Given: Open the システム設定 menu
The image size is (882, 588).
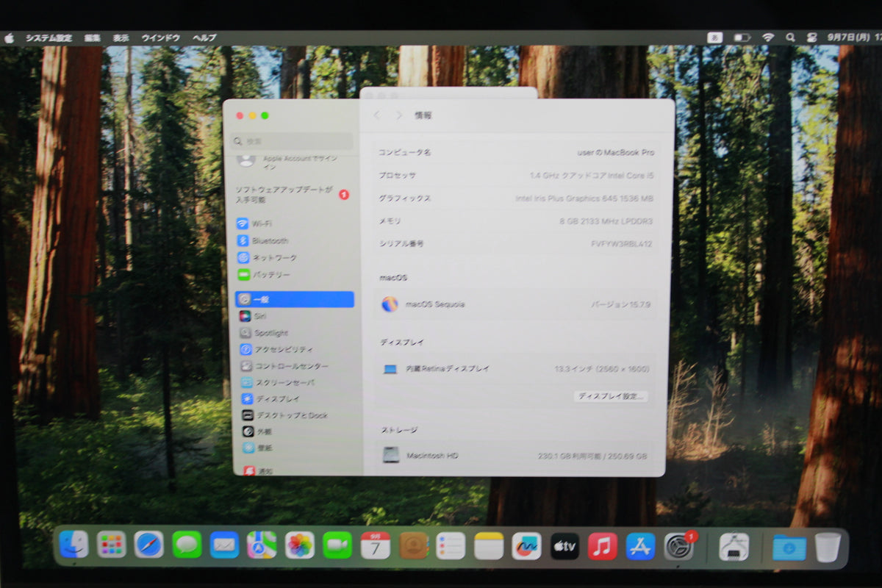Looking at the screenshot, I should [49, 37].
